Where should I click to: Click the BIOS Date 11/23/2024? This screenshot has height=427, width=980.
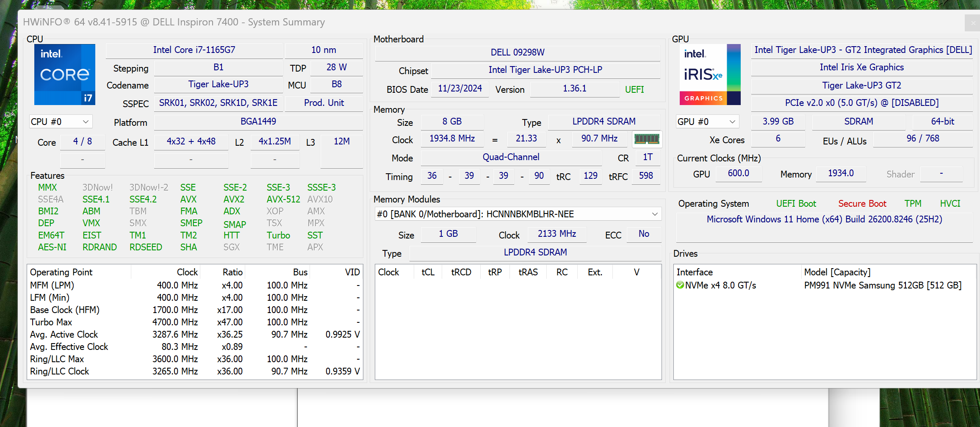coord(460,89)
